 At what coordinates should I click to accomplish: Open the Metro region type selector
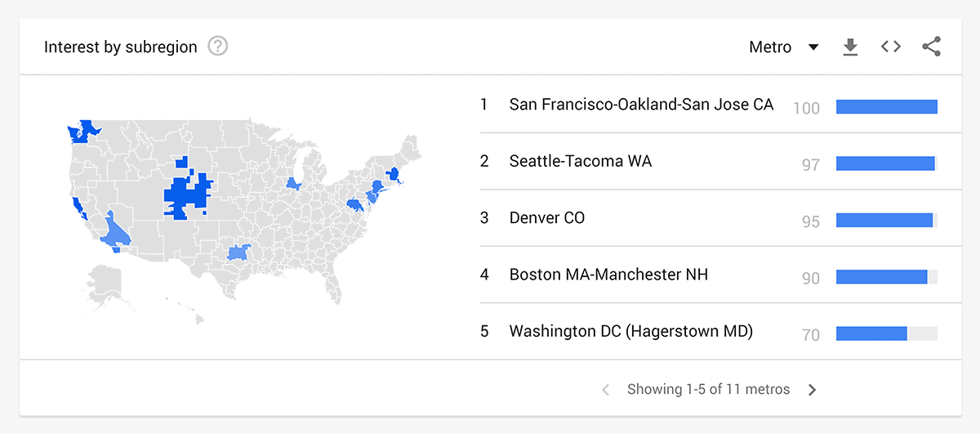point(784,47)
